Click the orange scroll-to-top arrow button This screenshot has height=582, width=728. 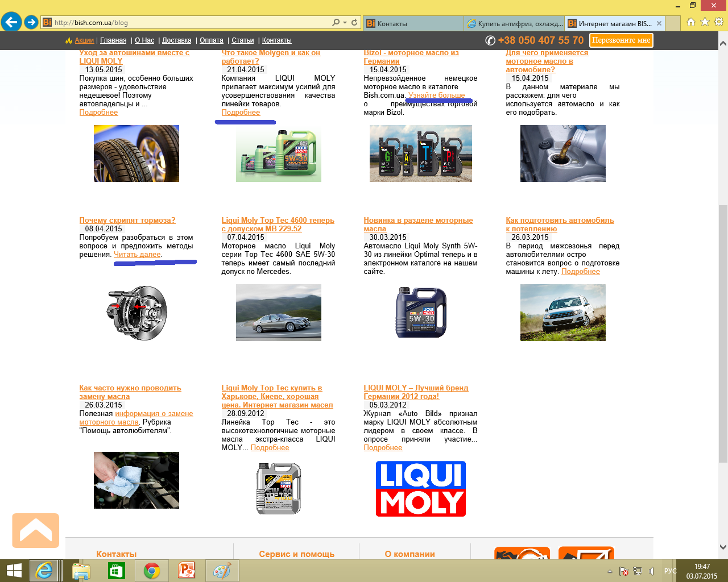tap(36, 530)
